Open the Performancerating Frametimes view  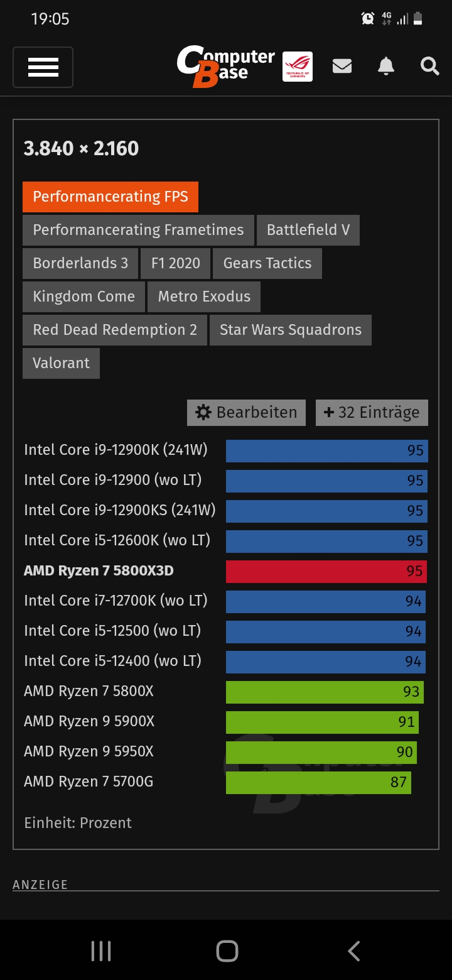click(137, 230)
